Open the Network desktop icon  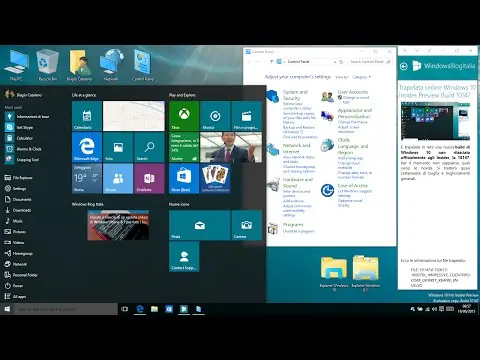tap(111, 66)
